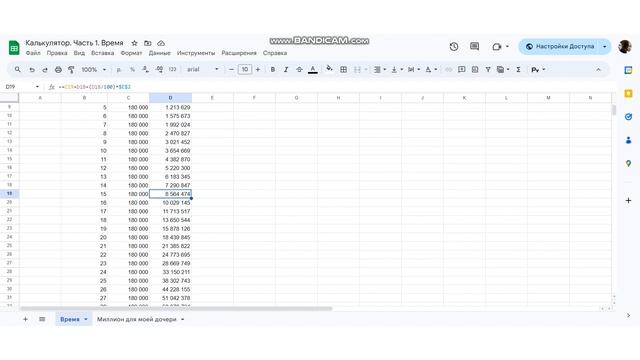Open Google Keep in the side panel
640x360 pixels.
coord(629,93)
